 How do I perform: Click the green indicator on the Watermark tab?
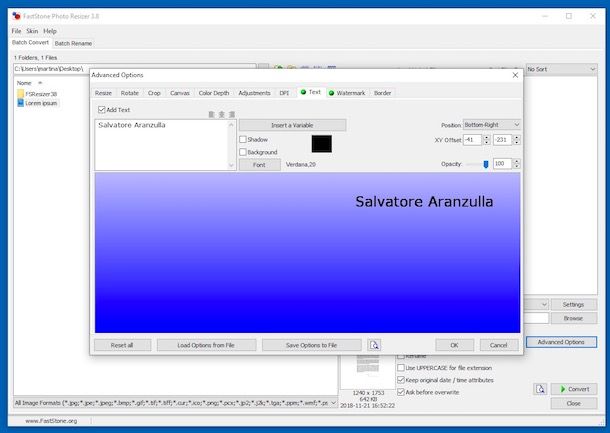(331, 93)
